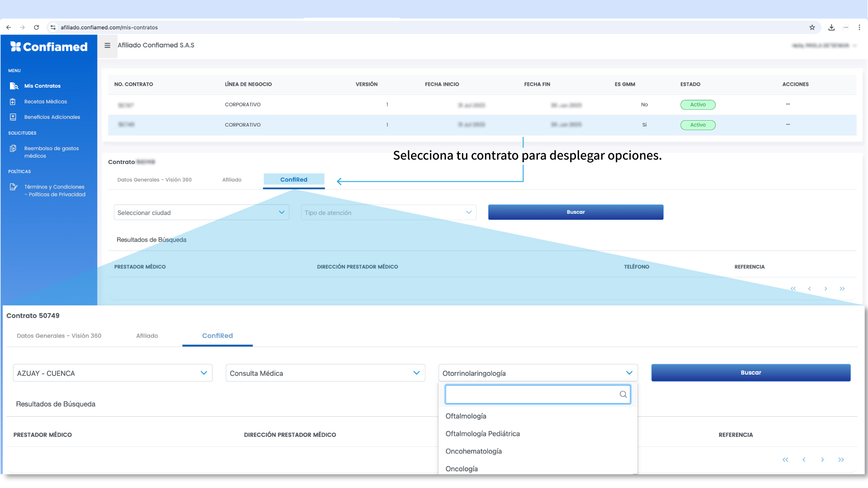
Task: Open Reembolso de gastos médicos menu item
Action: [52, 152]
